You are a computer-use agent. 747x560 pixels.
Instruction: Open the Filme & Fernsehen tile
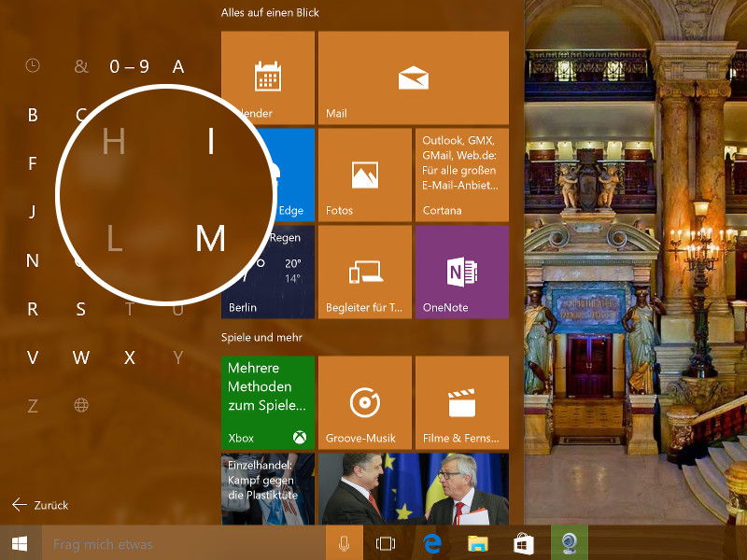461,403
